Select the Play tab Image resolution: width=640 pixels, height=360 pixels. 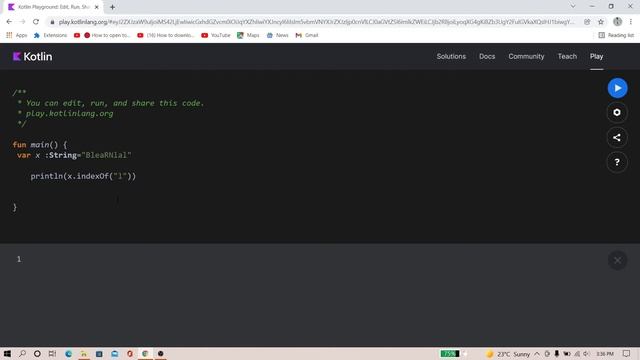(596, 56)
